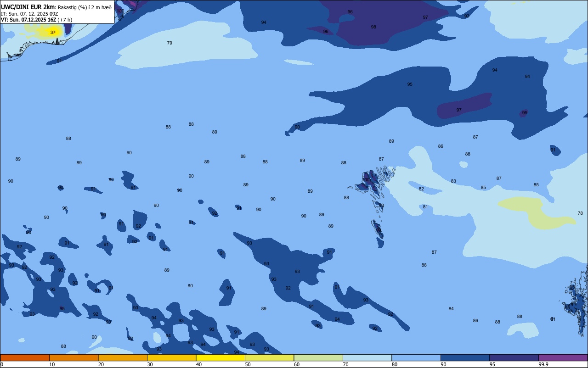Select the humidity value 84

tap(451, 308)
